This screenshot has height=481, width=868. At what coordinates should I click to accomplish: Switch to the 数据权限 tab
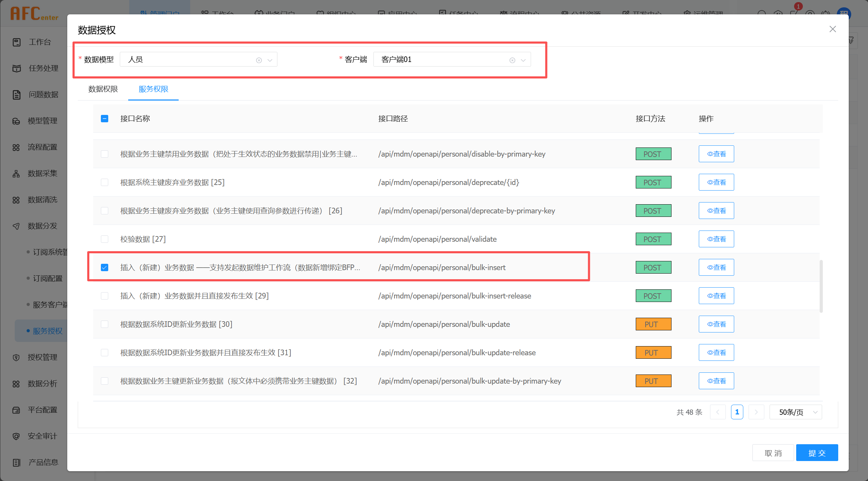pyautogui.click(x=103, y=89)
